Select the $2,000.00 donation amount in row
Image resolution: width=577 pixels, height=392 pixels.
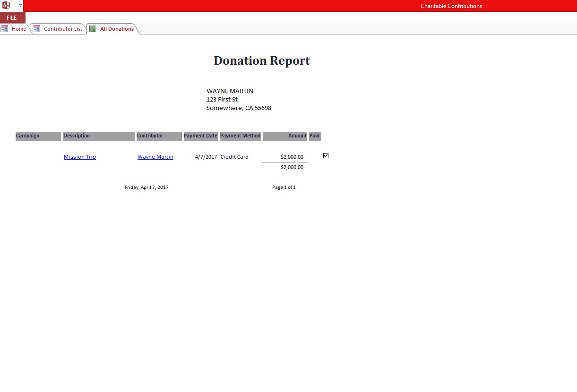292,157
